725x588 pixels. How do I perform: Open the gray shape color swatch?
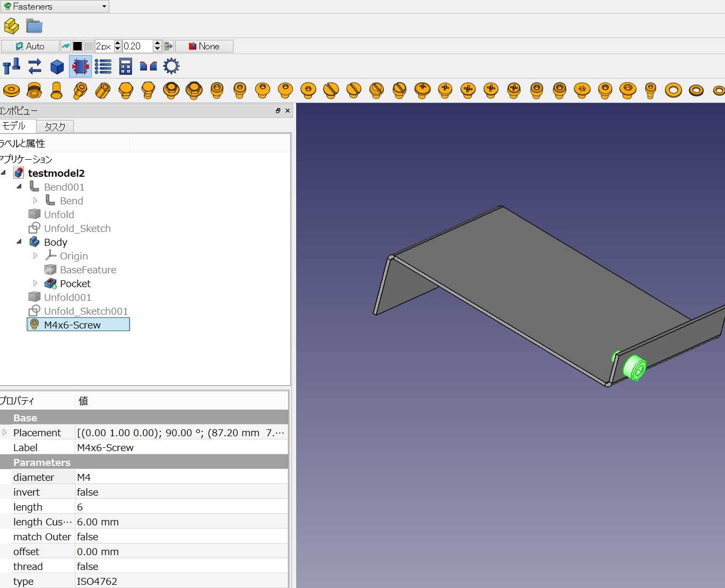click(89, 46)
